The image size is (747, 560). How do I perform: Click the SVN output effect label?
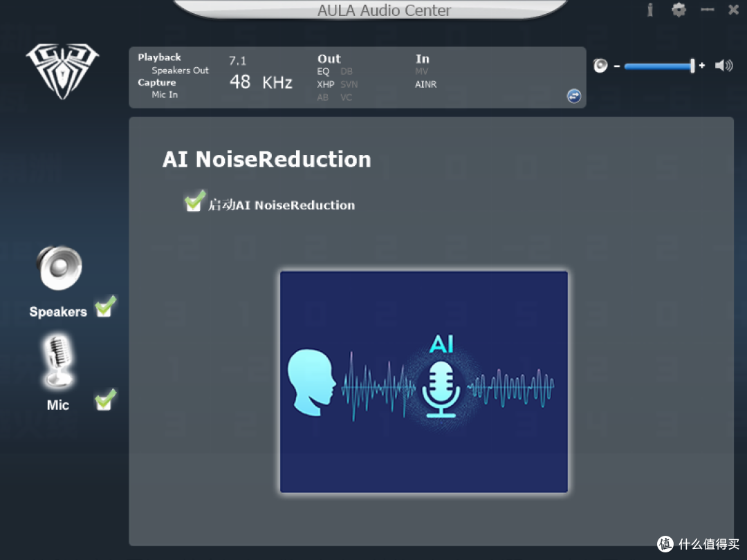coord(349,84)
